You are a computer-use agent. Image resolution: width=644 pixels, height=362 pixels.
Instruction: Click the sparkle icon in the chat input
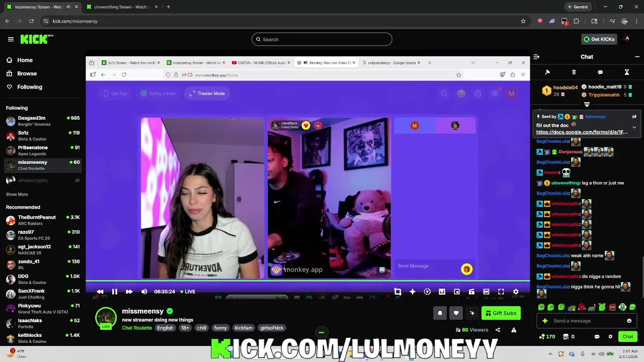[545, 321]
